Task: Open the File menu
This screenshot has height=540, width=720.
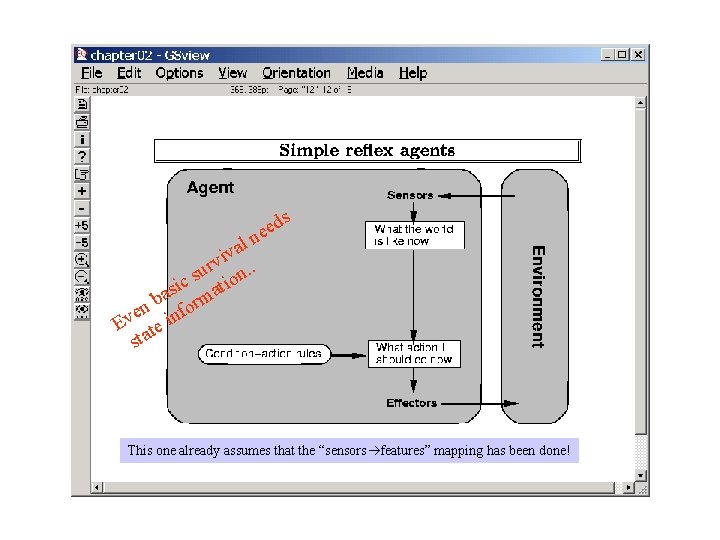Action: coord(91,73)
